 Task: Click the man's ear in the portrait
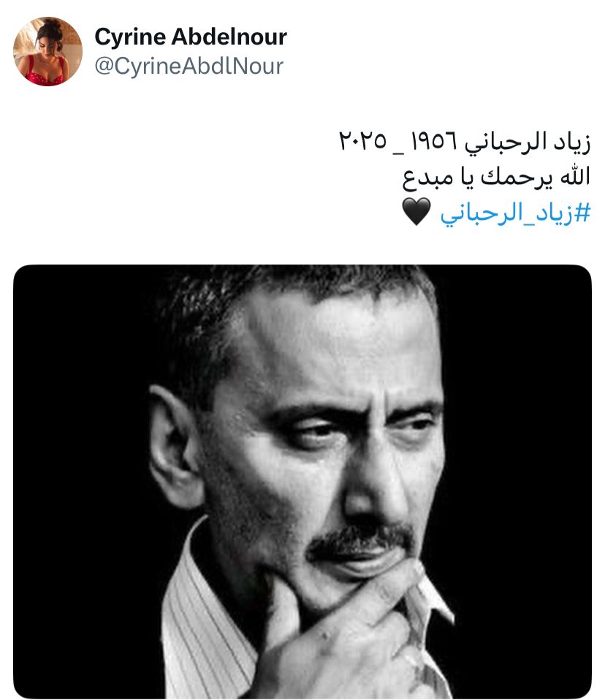pos(172,446)
